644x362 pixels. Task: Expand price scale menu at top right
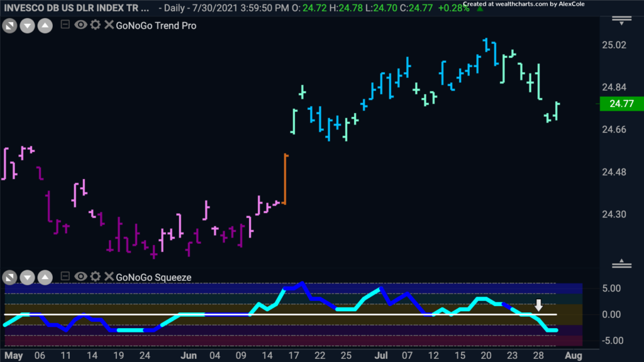pyautogui.click(x=621, y=20)
